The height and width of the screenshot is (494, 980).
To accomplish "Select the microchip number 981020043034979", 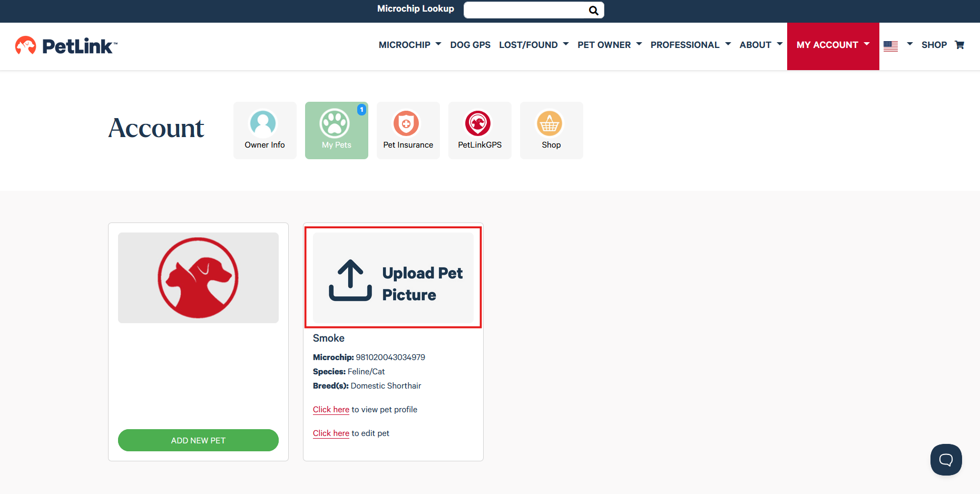I will (x=390, y=357).
